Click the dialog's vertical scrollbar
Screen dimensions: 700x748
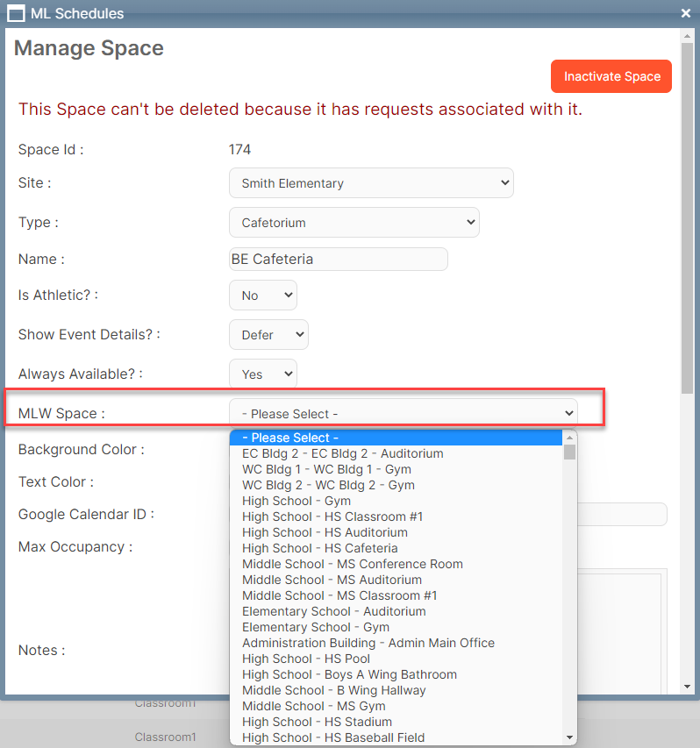[x=687, y=219]
